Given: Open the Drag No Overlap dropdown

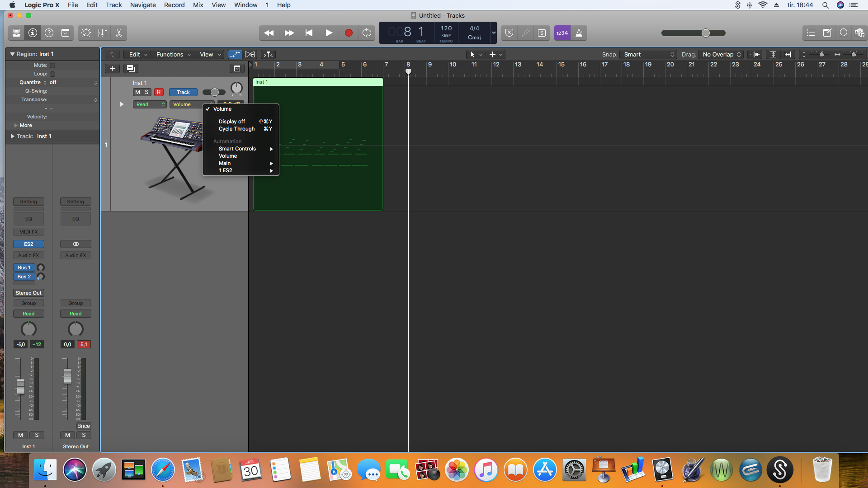Looking at the screenshot, I should pyautogui.click(x=721, y=54).
